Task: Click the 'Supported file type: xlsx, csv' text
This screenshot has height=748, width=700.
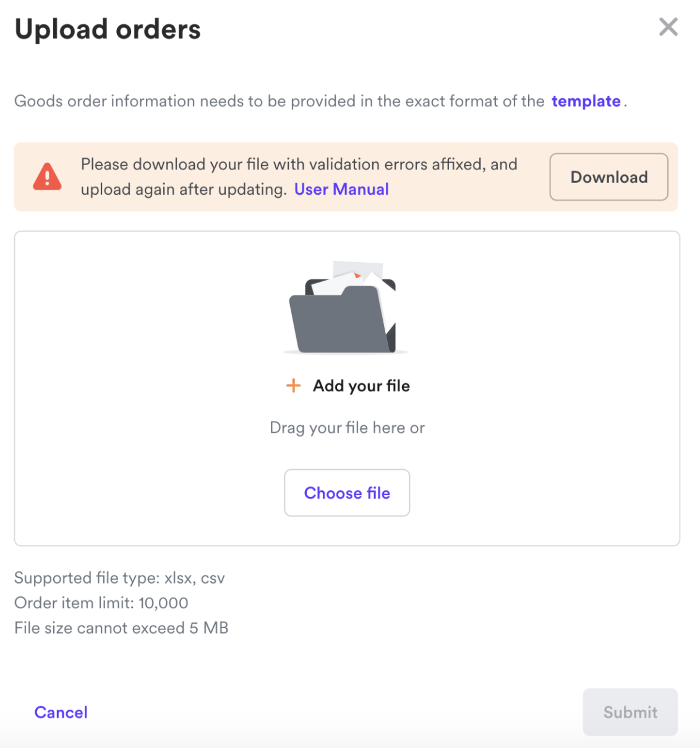Action: [x=119, y=578]
